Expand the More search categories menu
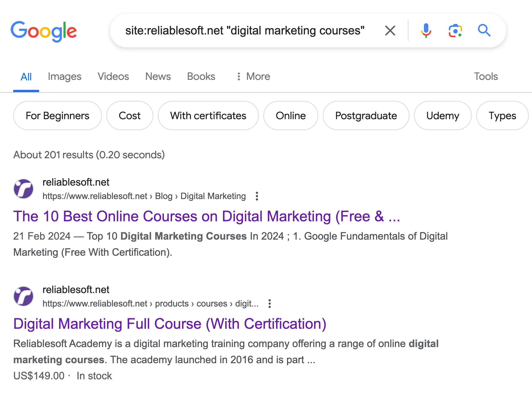 [254, 76]
